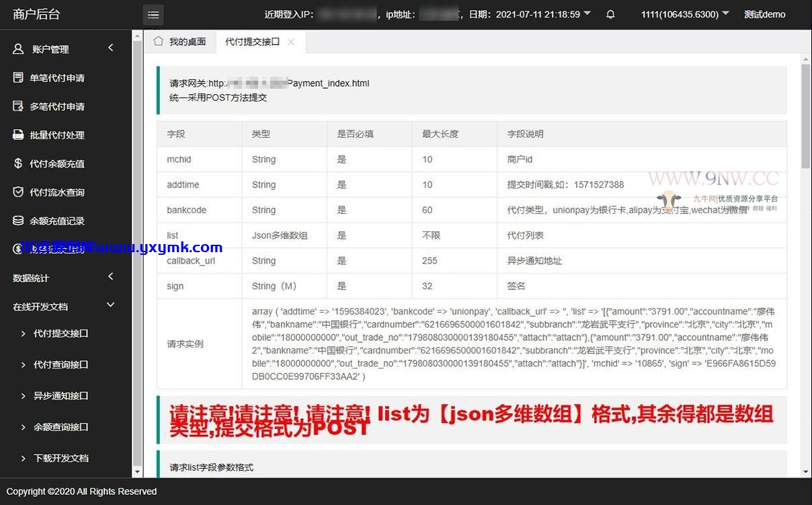Open 批量代付处理 in sidebar
The image size is (812, 505).
pyautogui.click(x=57, y=135)
